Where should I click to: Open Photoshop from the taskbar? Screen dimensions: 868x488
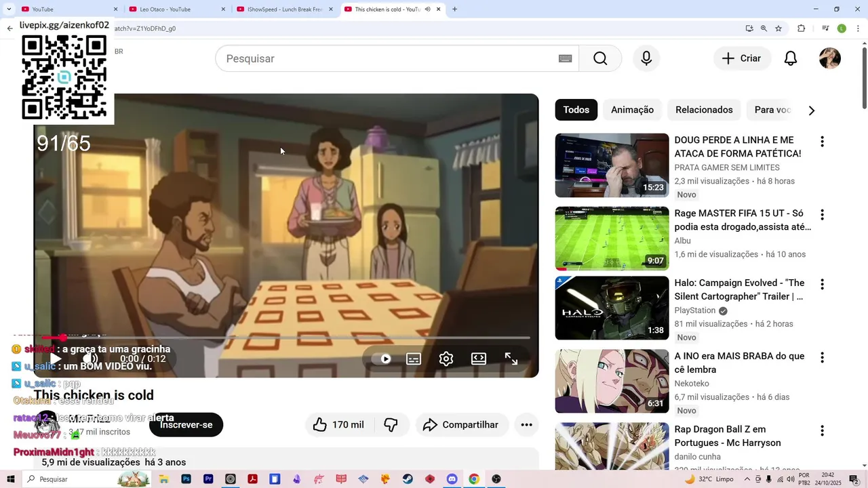(186, 479)
